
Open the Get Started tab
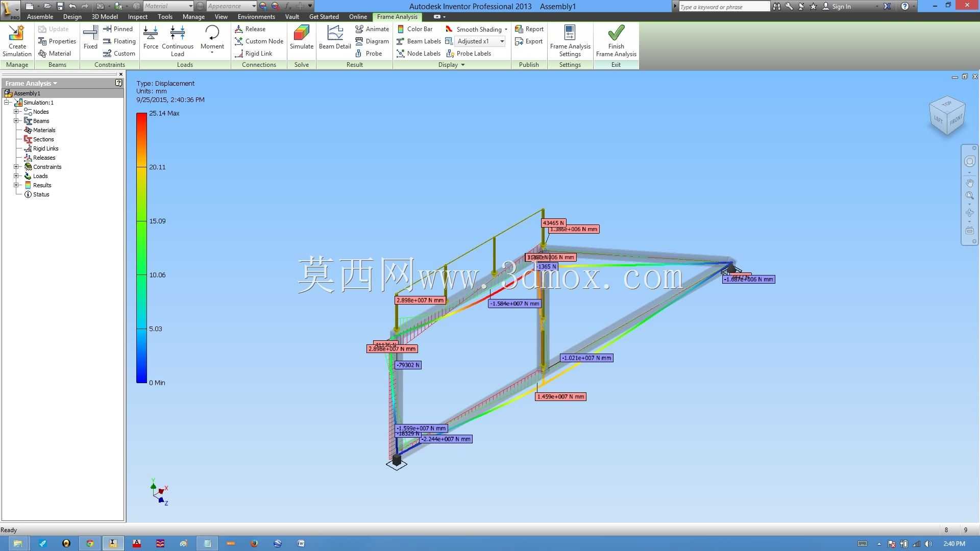pos(324,17)
